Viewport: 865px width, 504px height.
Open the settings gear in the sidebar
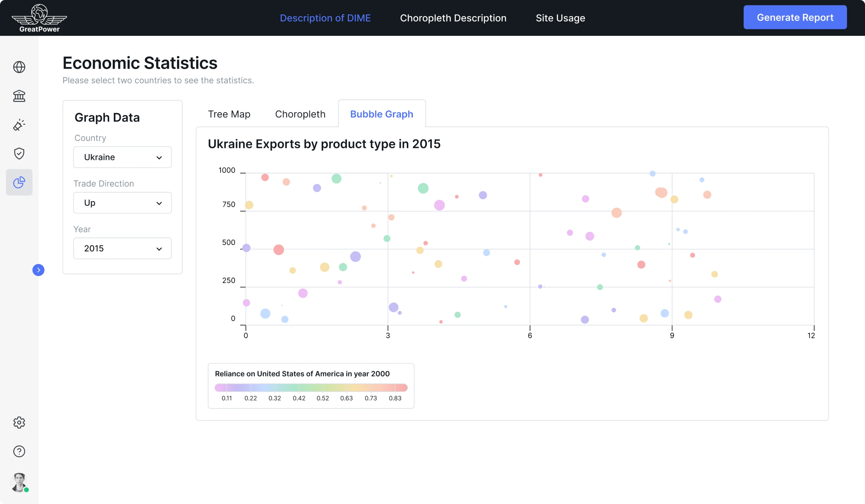click(19, 423)
